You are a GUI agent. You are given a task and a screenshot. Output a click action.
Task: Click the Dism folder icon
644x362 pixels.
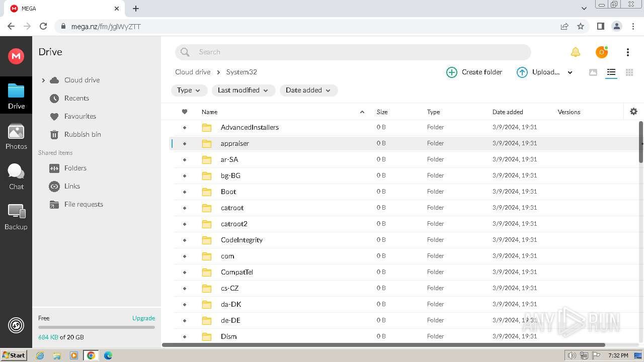click(x=207, y=336)
